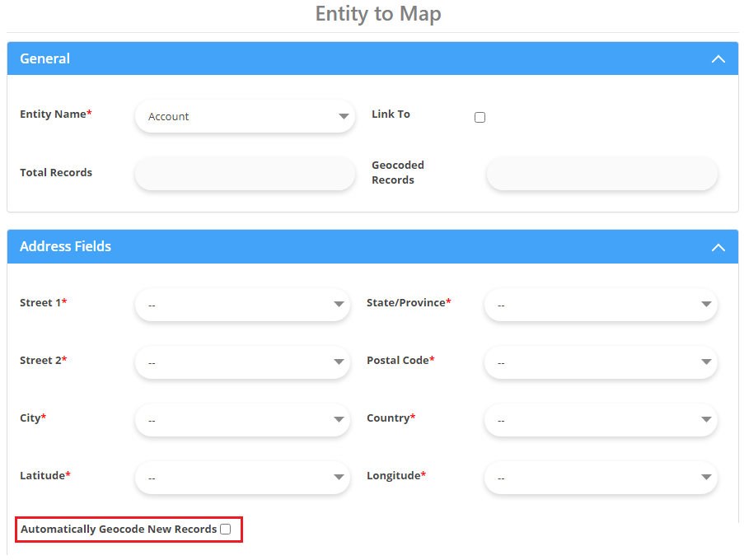Click inside the Geocoded Records field

click(x=601, y=174)
